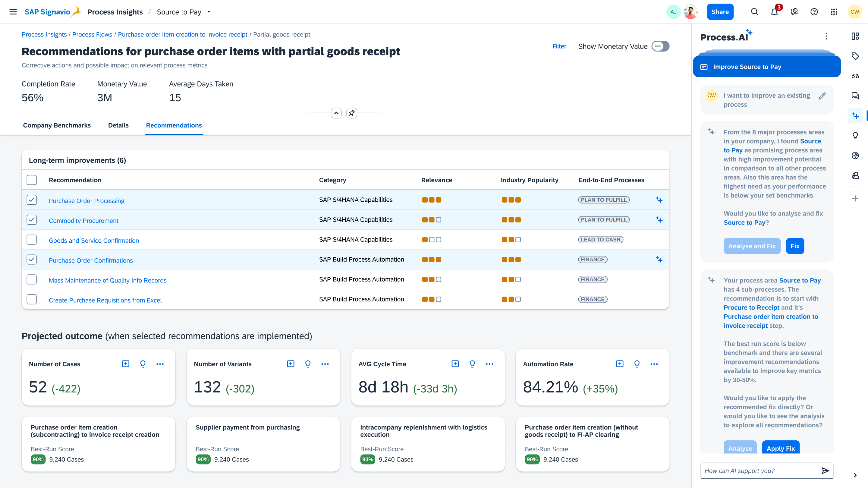The height and width of the screenshot is (488, 868).
Task: Open Purchase order item creation breadcrumb
Action: coord(183,34)
